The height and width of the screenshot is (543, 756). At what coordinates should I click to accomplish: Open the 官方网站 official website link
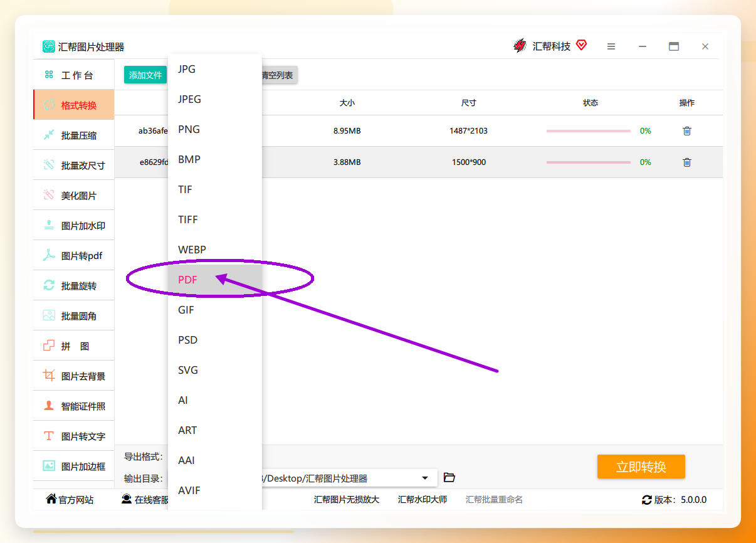pos(70,500)
